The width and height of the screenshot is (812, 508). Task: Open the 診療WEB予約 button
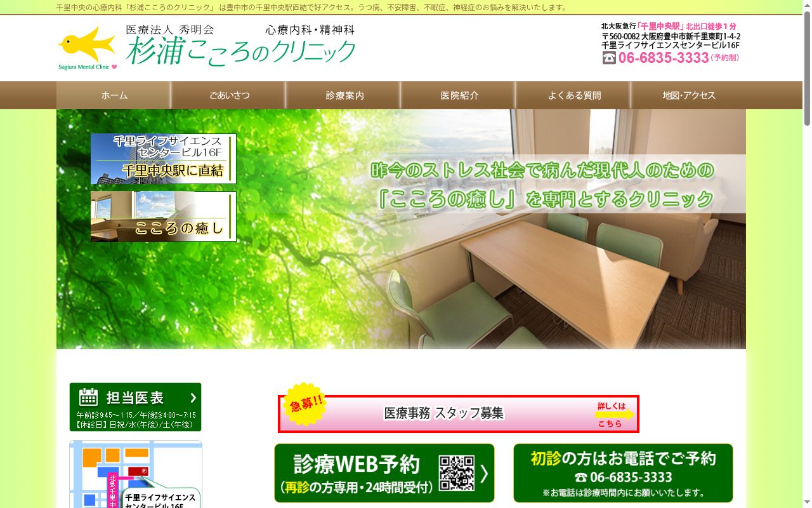pyautogui.click(x=384, y=473)
